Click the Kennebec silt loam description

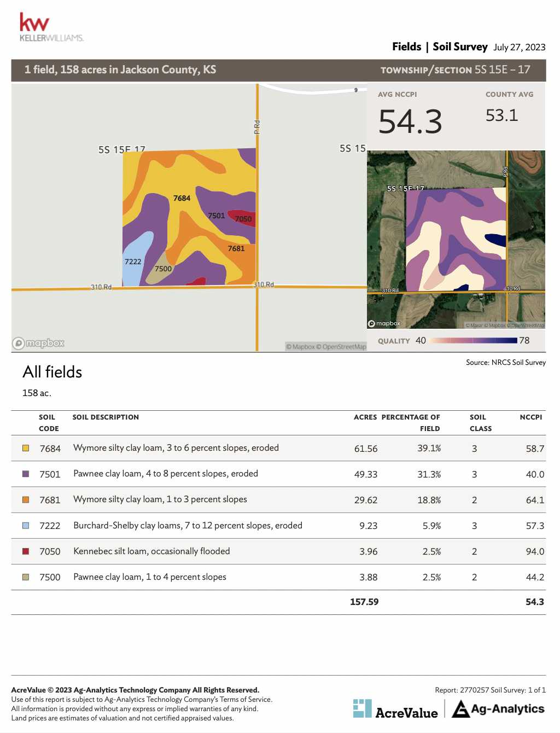(151, 551)
